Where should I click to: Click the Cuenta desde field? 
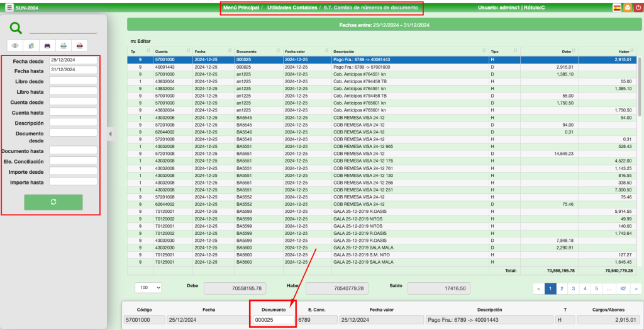click(73, 101)
